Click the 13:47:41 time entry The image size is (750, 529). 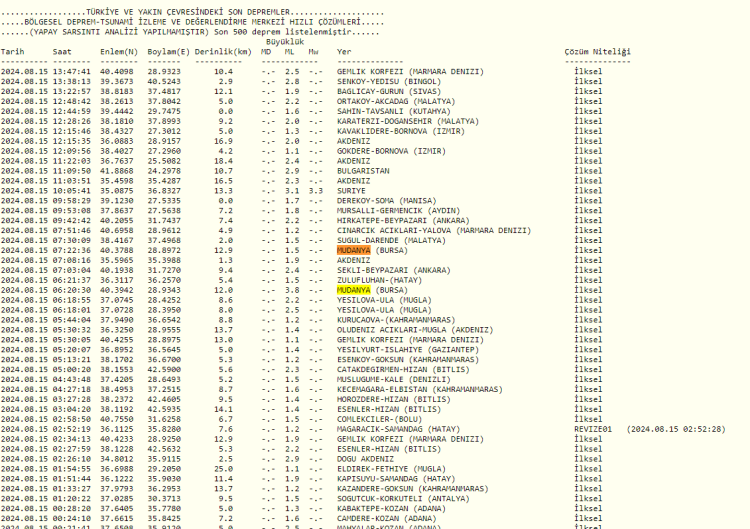click(x=71, y=71)
